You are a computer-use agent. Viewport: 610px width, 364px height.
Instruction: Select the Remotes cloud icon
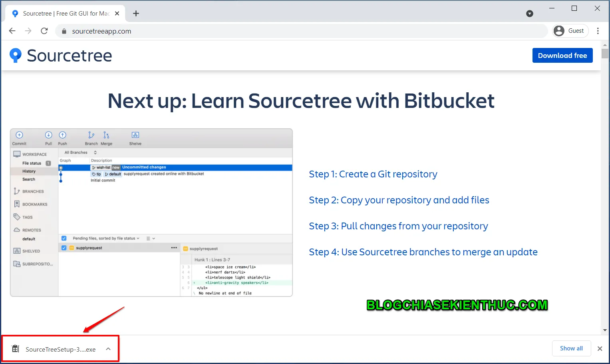coord(17,230)
